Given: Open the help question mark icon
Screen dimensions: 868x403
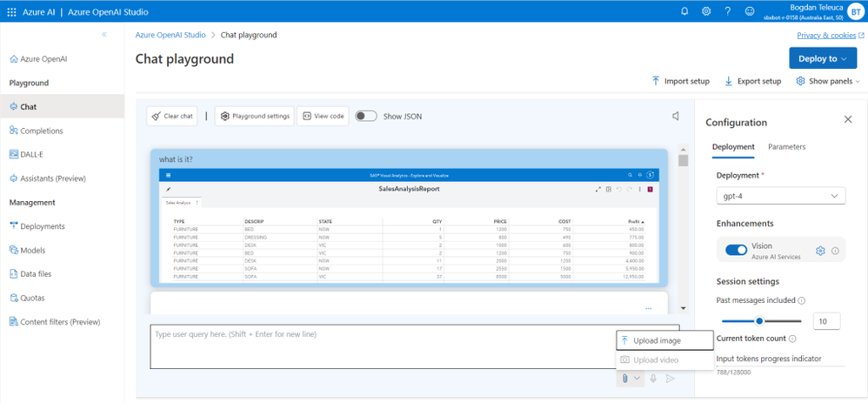Looking at the screenshot, I should click(x=728, y=11).
